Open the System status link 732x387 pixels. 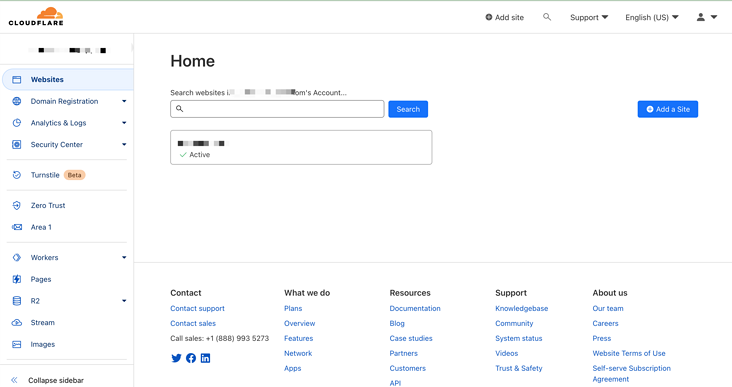click(x=519, y=338)
